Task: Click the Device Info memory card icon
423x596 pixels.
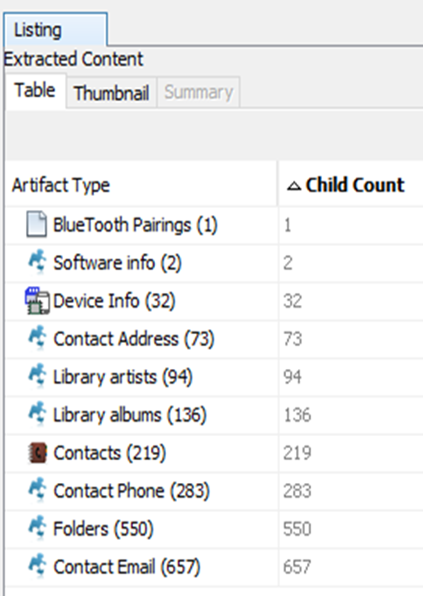Action: pos(37,301)
